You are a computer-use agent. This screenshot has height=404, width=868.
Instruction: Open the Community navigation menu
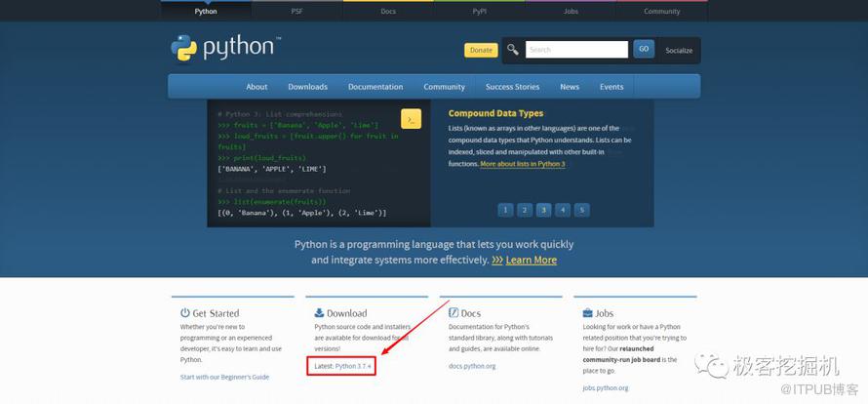(444, 87)
